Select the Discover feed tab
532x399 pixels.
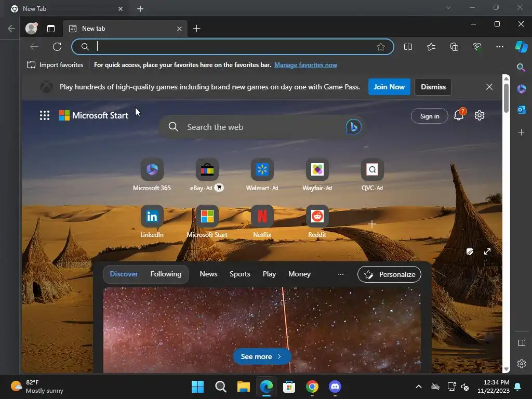click(x=124, y=274)
